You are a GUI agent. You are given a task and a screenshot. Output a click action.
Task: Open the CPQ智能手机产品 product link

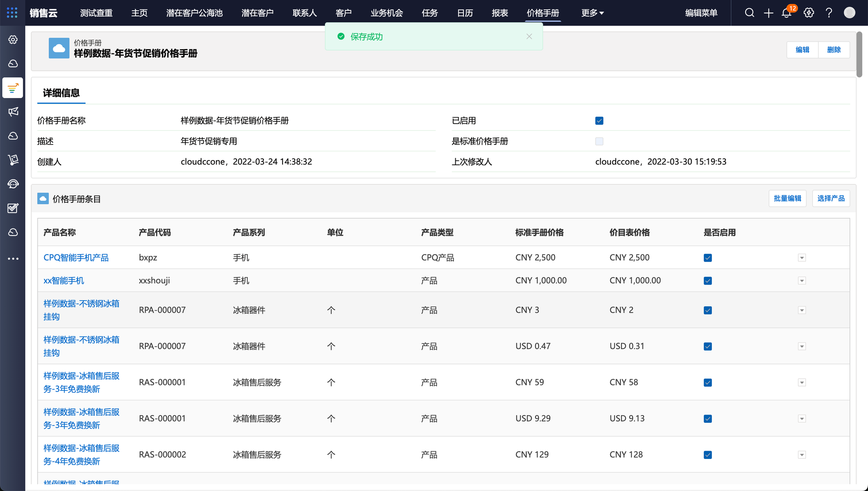point(76,258)
